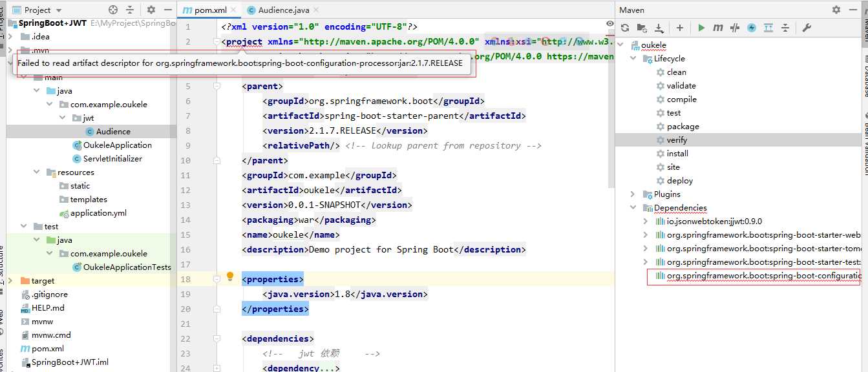Collapse the Lifecycle node in Maven

(x=633, y=59)
